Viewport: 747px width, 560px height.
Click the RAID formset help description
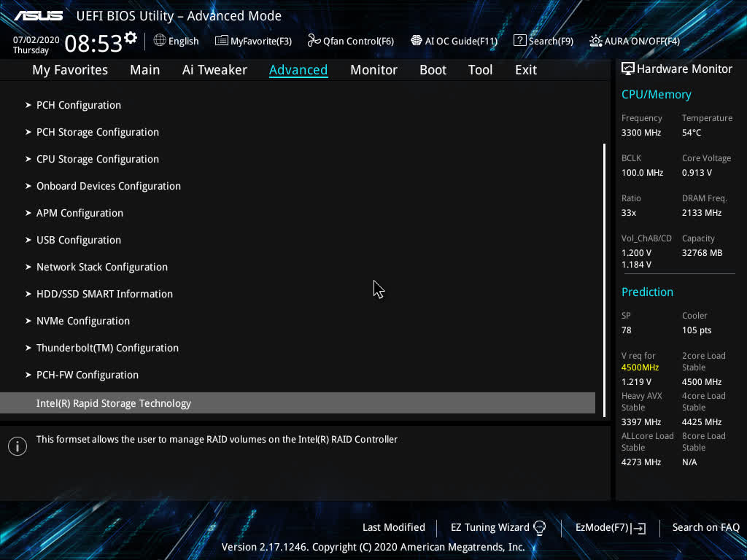pos(217,440)
